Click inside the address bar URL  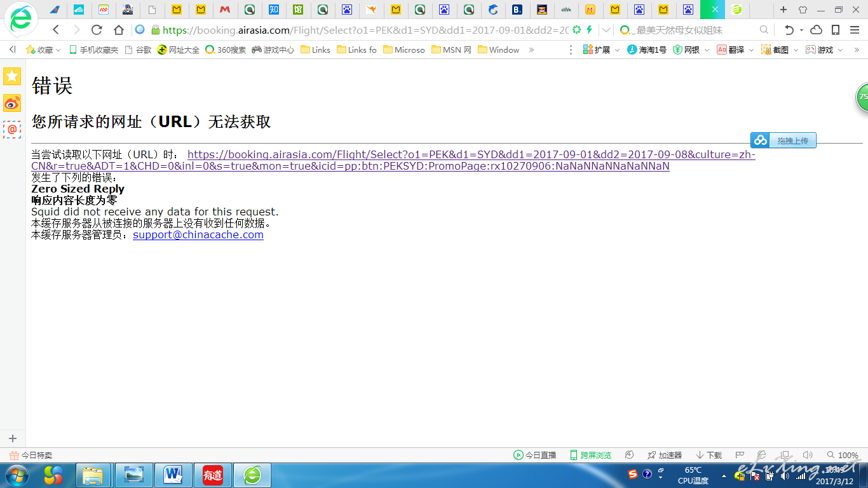click(365, 30)
